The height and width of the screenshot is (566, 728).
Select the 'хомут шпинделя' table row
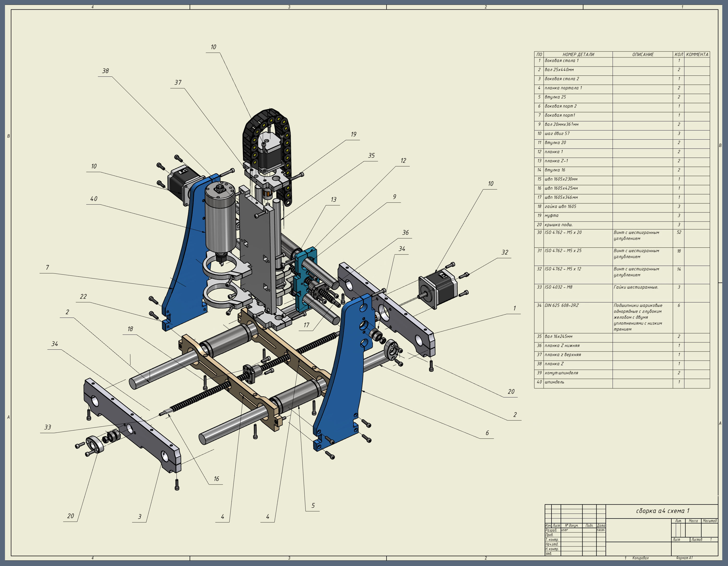[561, 373]
